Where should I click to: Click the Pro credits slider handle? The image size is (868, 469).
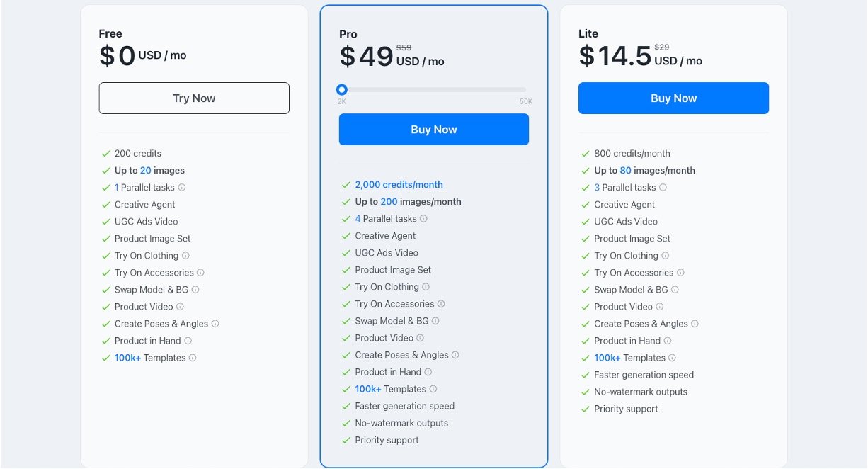[342, 89]
